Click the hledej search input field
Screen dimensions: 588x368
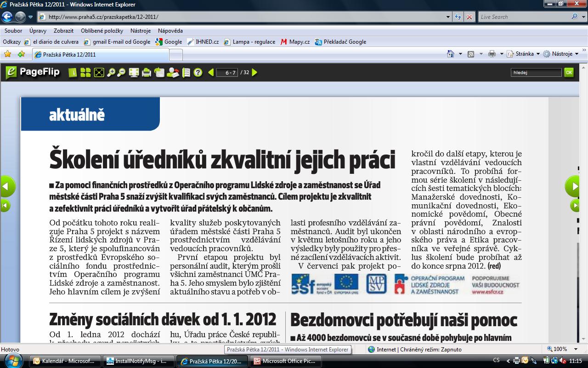coord(536,72)
